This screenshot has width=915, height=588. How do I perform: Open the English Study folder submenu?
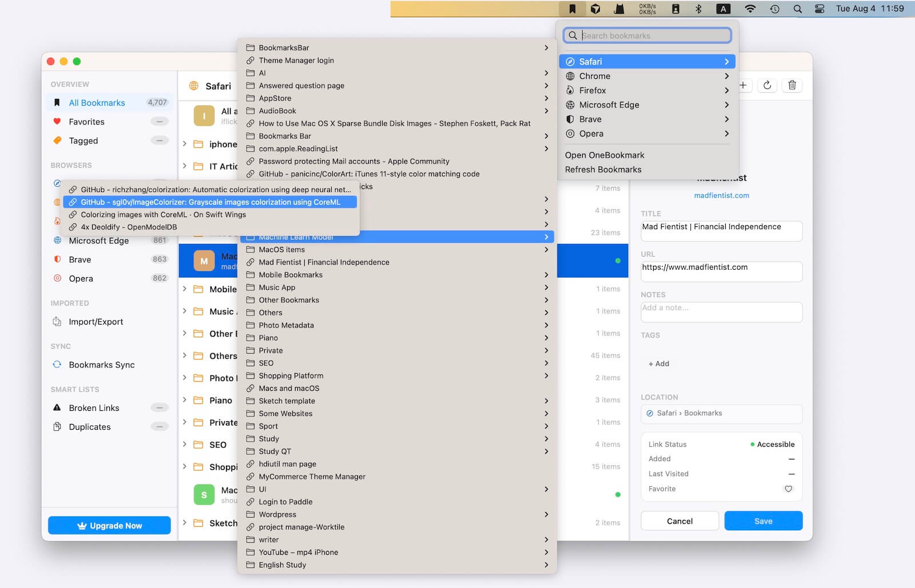[397, 565]
